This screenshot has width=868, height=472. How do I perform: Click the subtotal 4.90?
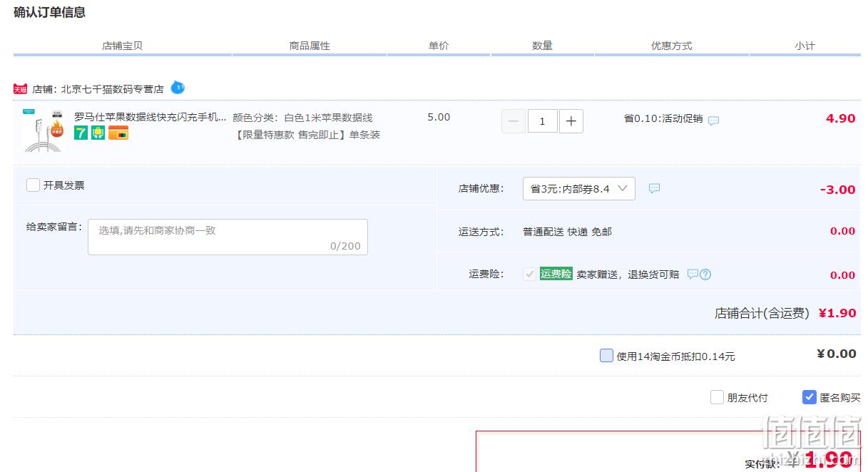840,118
